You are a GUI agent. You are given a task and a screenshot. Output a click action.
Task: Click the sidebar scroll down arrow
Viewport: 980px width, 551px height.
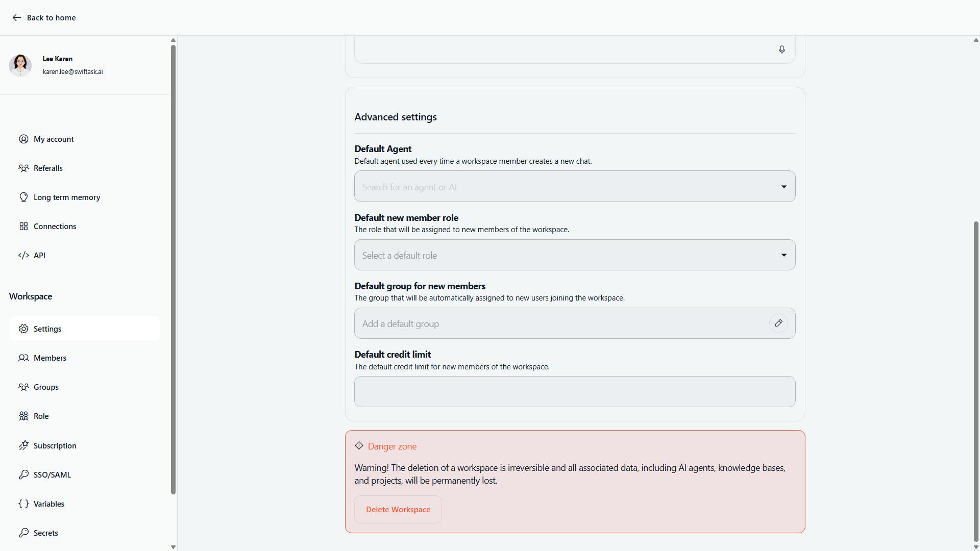(173, 547)
